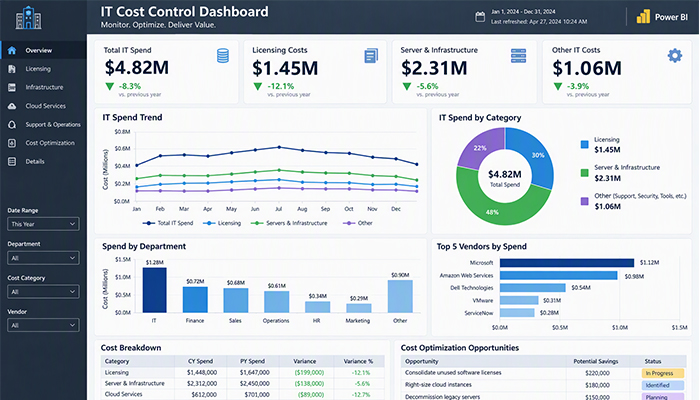Toggle Licensing series legend in trend chart
This screenshot has width=700, height=400.
coord(222,223)
